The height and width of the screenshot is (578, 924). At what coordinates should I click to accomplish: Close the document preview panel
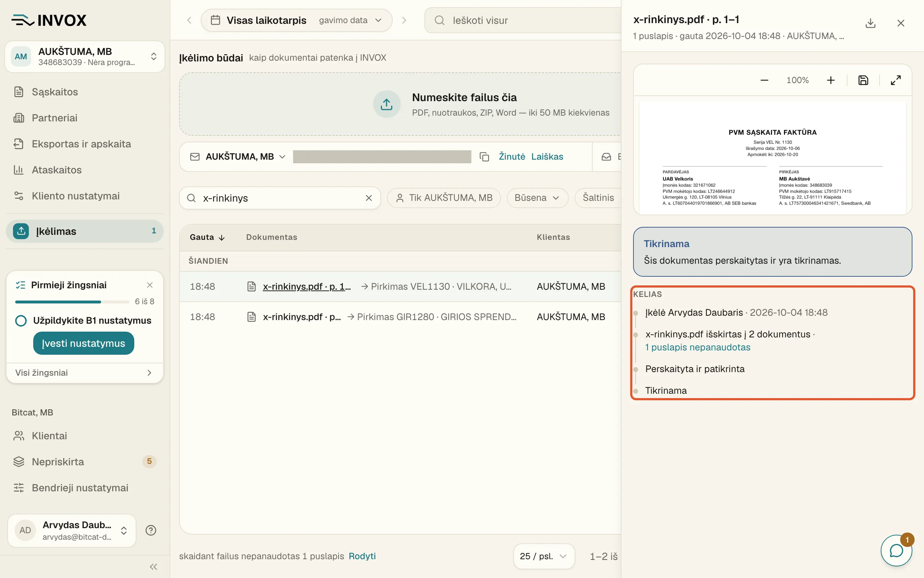[901, 23]
